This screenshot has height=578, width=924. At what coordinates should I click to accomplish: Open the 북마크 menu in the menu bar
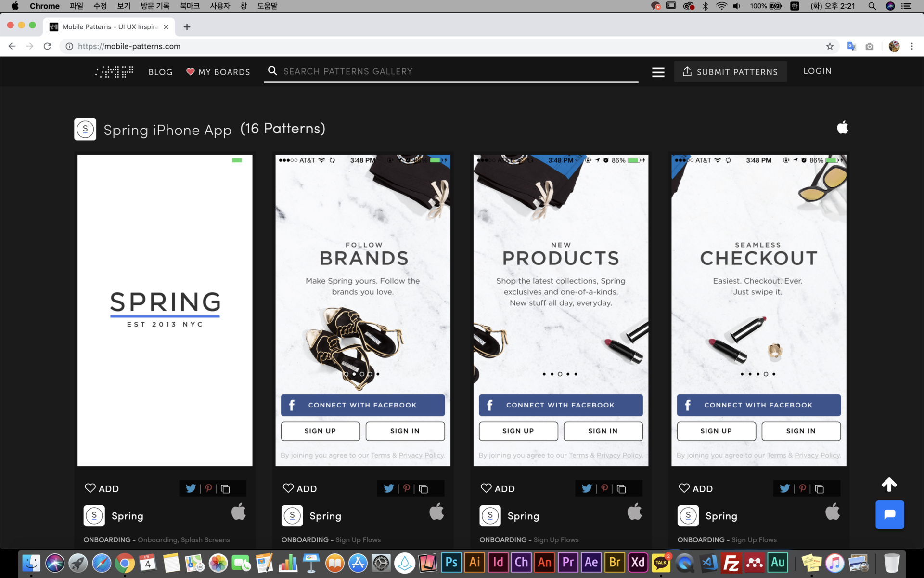pos(189,6)
